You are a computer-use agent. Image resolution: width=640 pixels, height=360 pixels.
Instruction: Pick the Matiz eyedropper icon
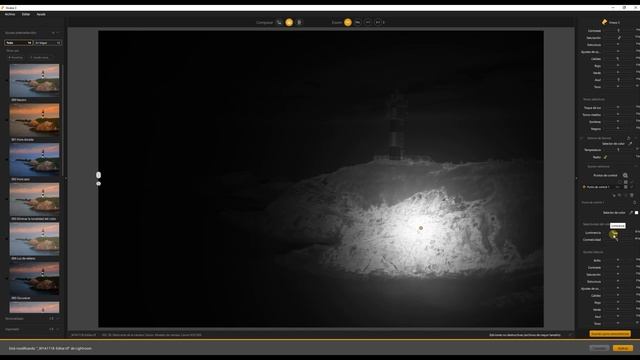[605, 157]
